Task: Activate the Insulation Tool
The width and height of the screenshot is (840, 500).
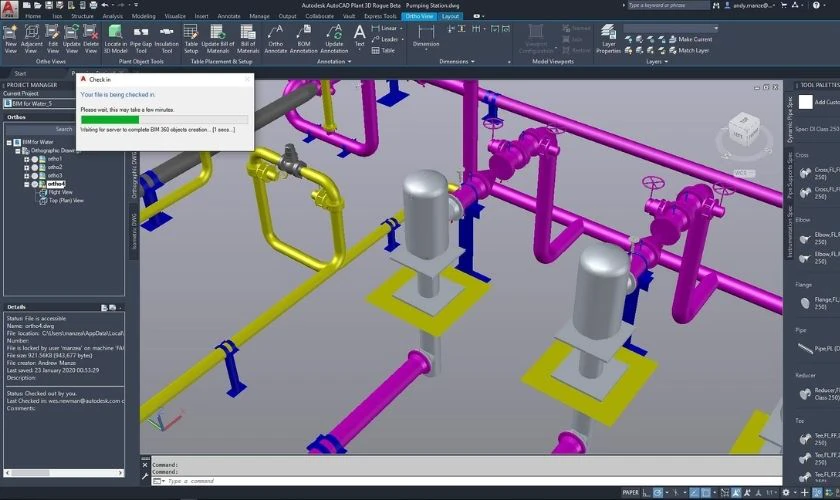Action: click(167, 39)
